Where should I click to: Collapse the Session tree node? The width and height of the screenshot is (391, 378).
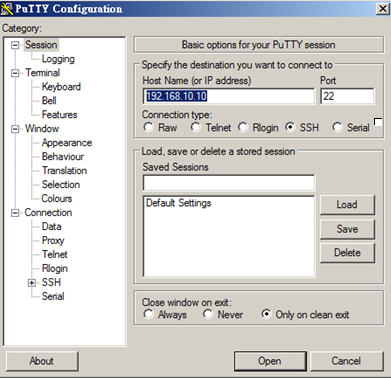tap(15, 45)
